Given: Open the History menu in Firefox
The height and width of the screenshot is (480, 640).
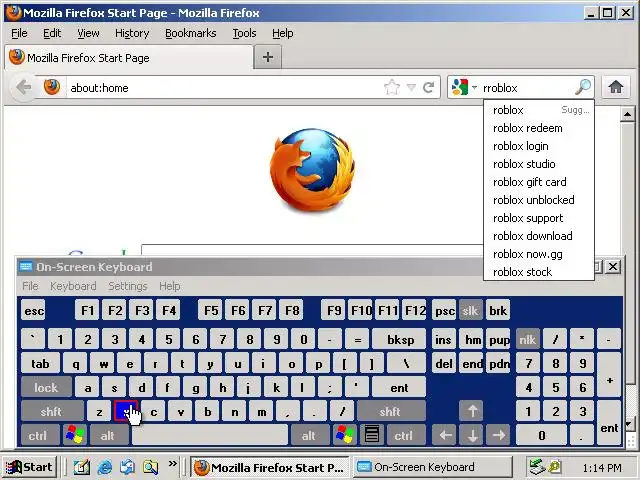Looking at the screenshot, I should [x=132, y=33].
